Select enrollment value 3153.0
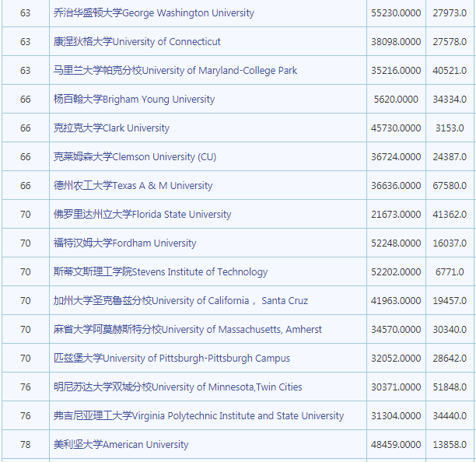The width and height of the screenshot is (476, 462). coord(450,128)
